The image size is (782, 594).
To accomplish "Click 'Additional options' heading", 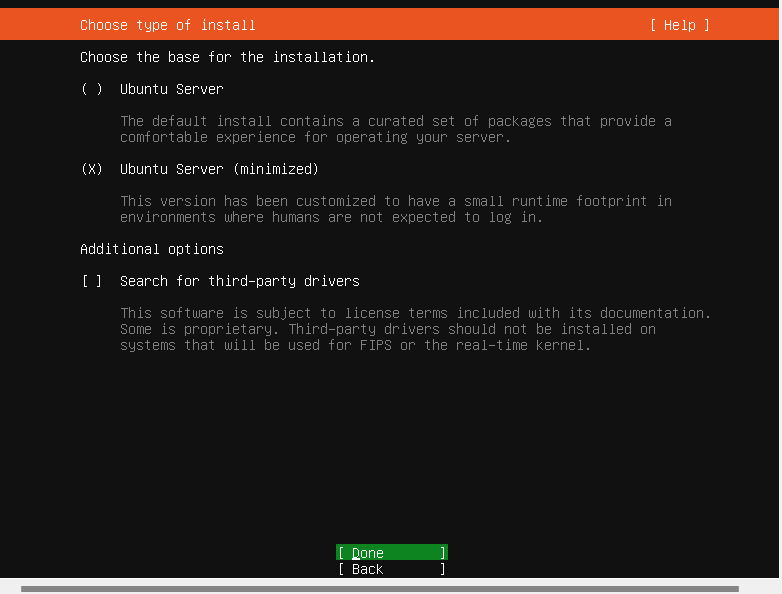I will point(152,249).
